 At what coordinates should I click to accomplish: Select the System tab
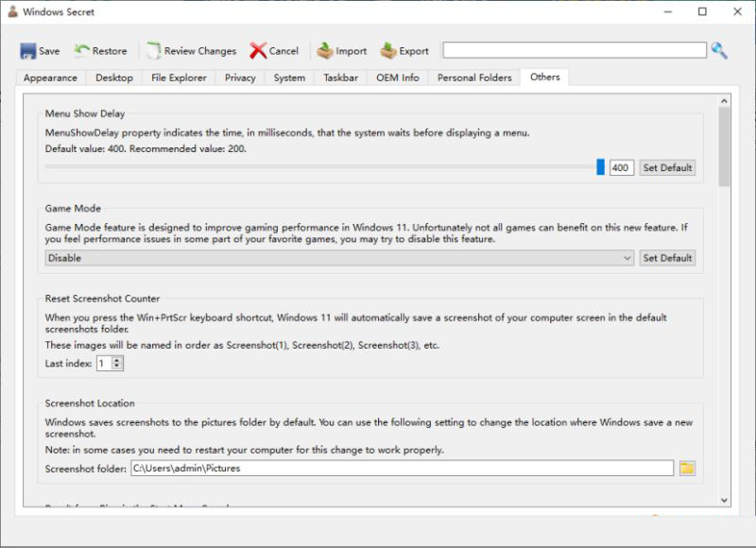tap(289, 77)
